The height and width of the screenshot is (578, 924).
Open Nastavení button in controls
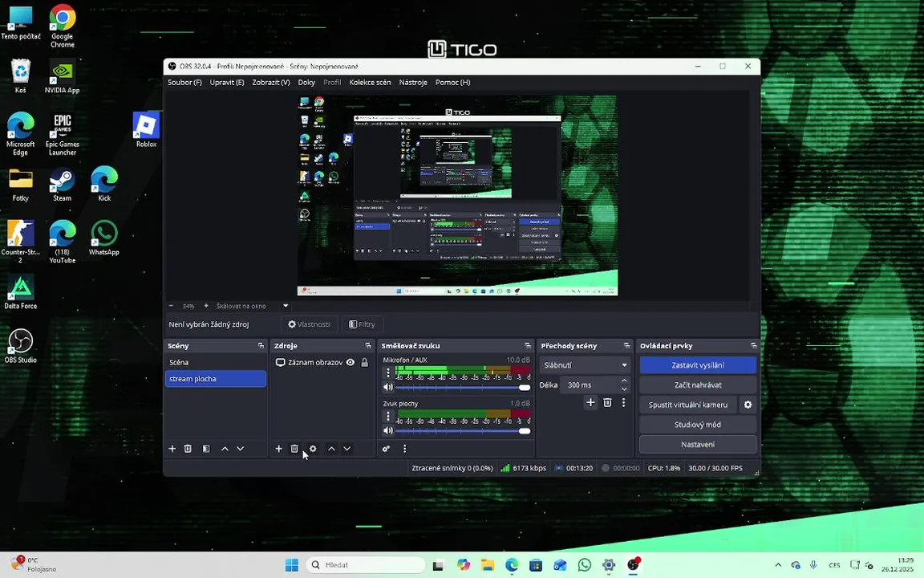(x=698, y=445)
